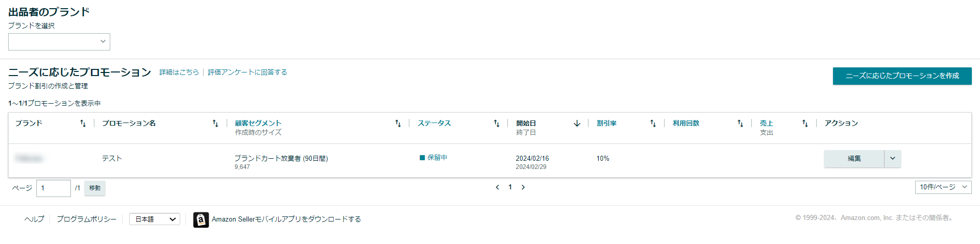The width and height of the screenshot is (980, 244).
Task: Open the 10 items per page dropdown
Action: pos(943,187)
